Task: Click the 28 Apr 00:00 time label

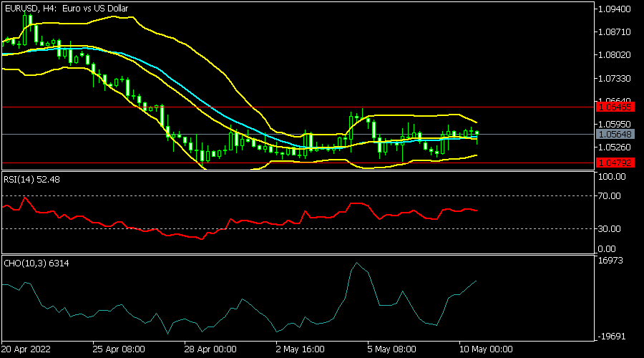Action: pyautogui.click(x=210, y=349)
